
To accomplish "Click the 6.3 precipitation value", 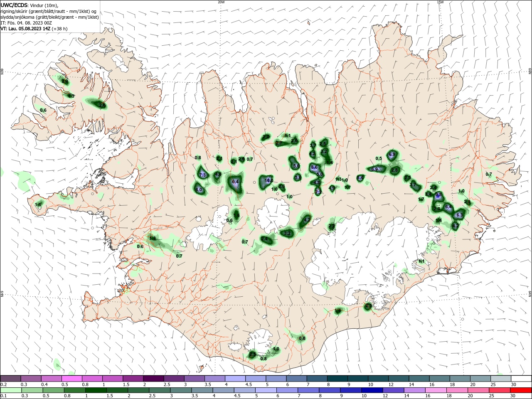I will point(459,215).
